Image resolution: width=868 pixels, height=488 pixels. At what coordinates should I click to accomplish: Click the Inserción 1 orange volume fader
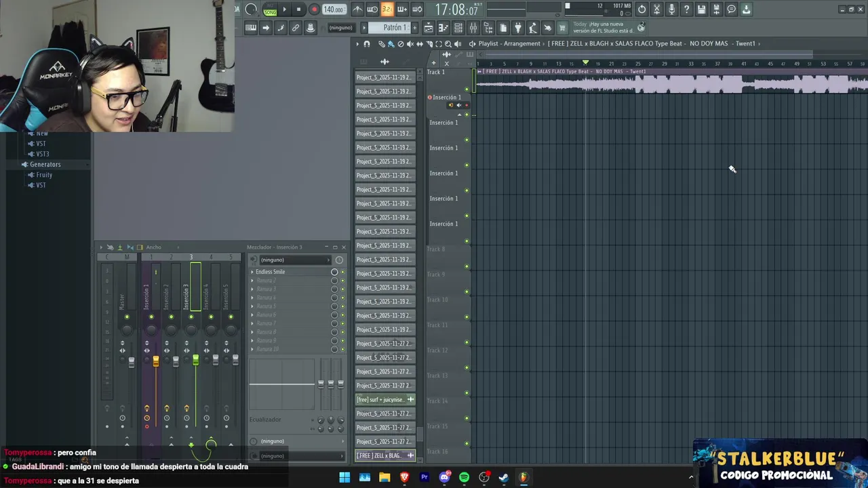156,361
